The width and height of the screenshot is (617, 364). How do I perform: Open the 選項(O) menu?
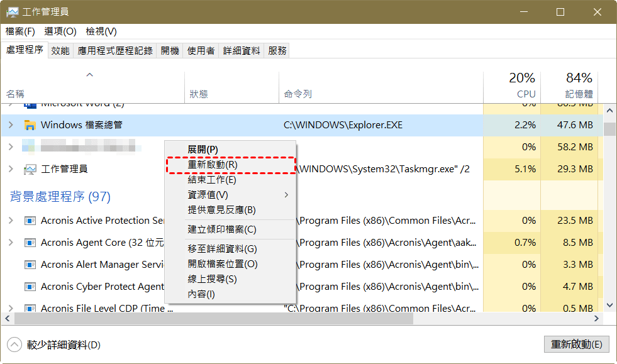click(x=60, y=31)
